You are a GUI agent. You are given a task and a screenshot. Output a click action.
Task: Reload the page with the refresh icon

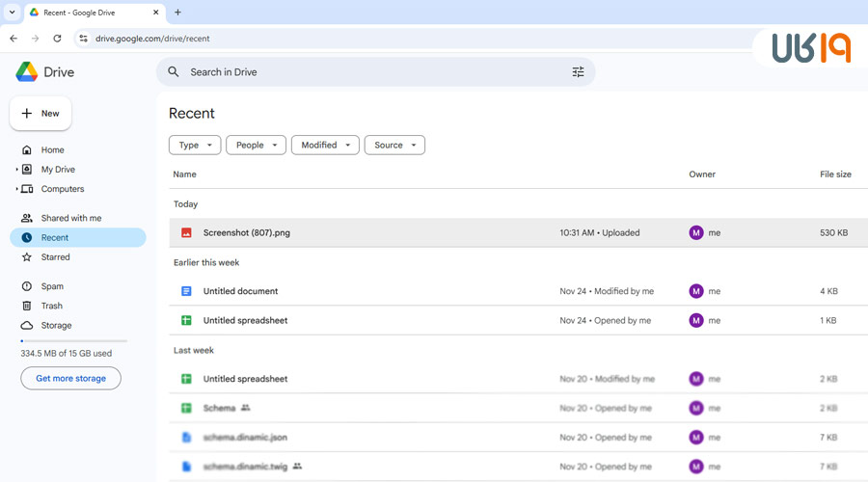pyautogui.click(x=57, y=39)
